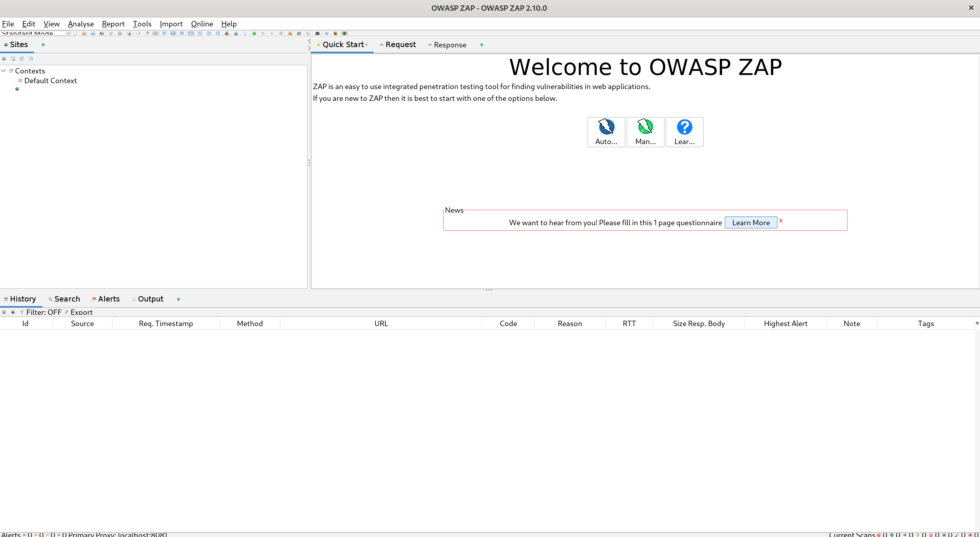Toggle the History Filter: OFF funnel
This screenshot has width=980, height=537.
pos(41,312)
